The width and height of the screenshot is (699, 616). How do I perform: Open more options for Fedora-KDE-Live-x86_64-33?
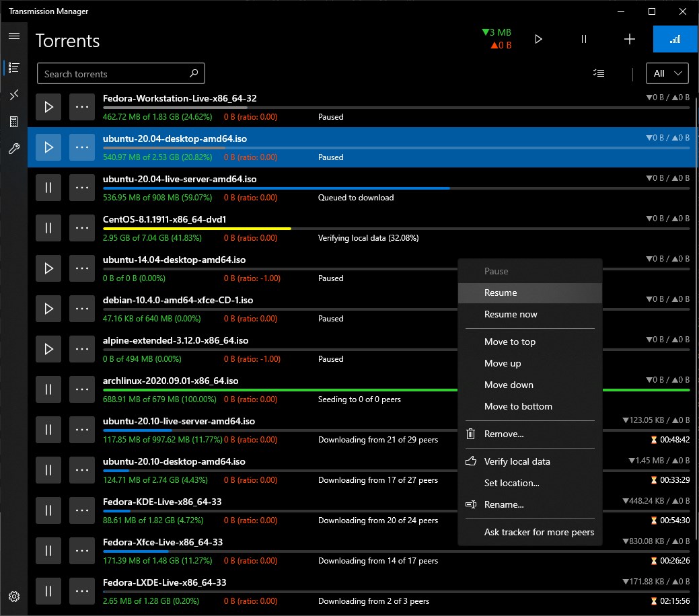click(82, 510)
